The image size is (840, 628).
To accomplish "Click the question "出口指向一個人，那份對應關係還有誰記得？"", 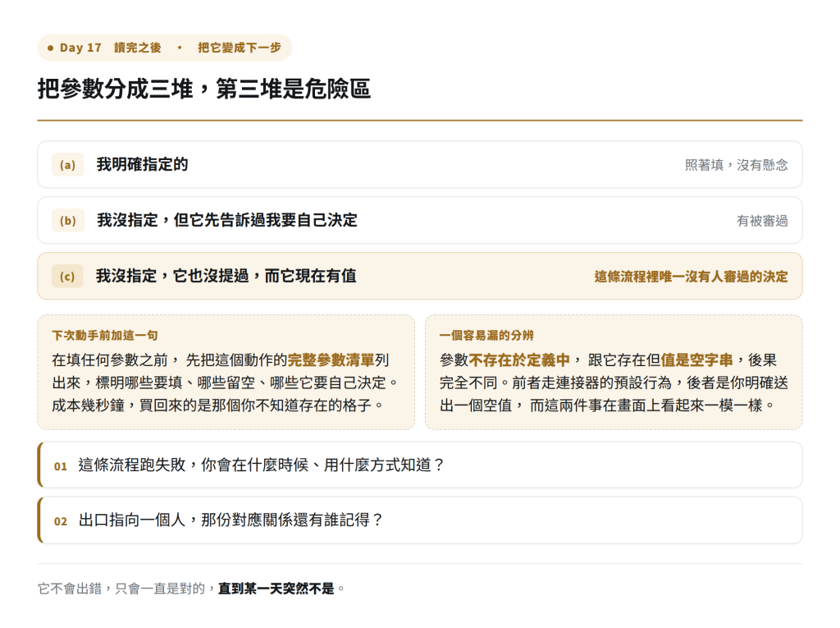I will point(231,520).
